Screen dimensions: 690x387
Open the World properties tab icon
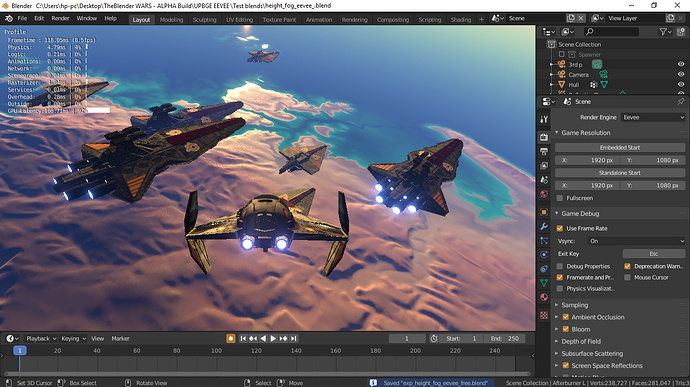point(544,194)
